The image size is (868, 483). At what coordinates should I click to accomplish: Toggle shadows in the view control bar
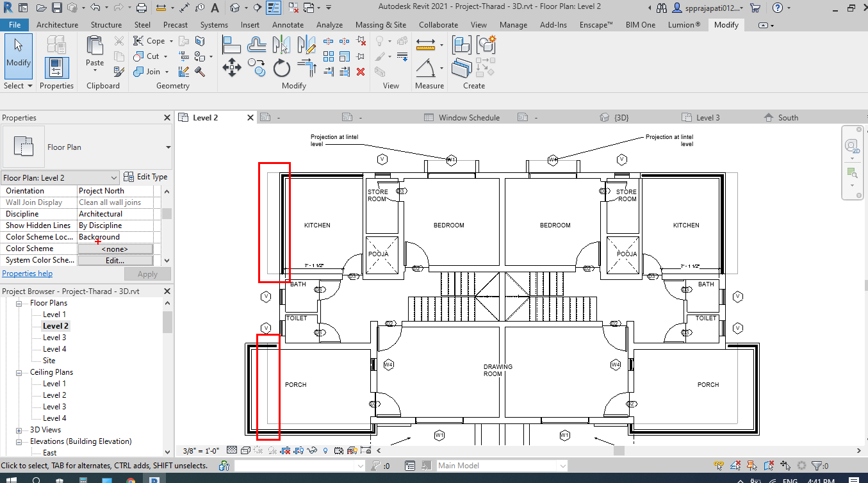coord(272,450)
